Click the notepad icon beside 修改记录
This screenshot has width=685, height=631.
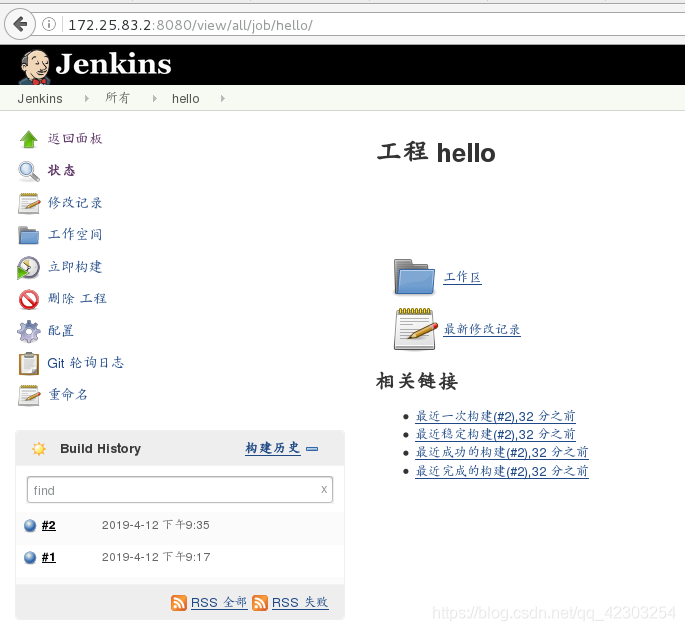[29, 203]
